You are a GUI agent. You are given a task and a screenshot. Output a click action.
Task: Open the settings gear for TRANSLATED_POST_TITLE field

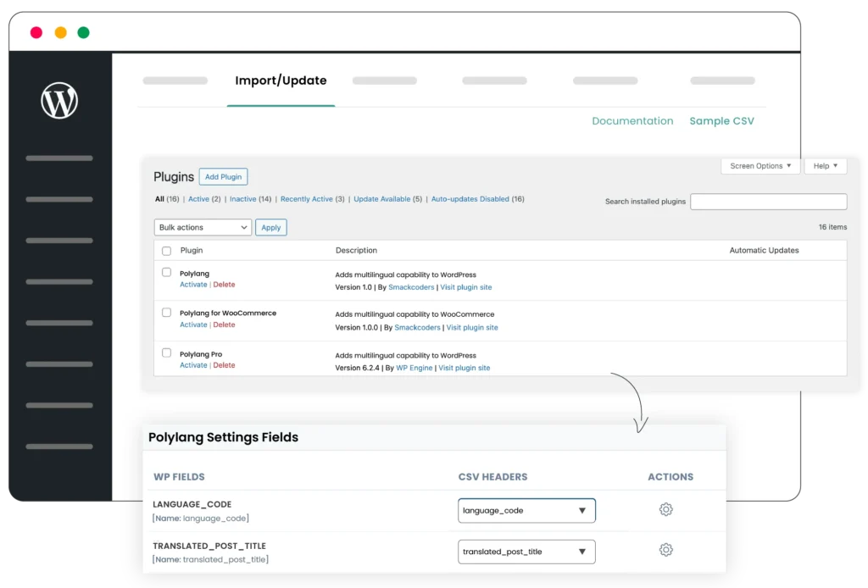pos(665,549)
